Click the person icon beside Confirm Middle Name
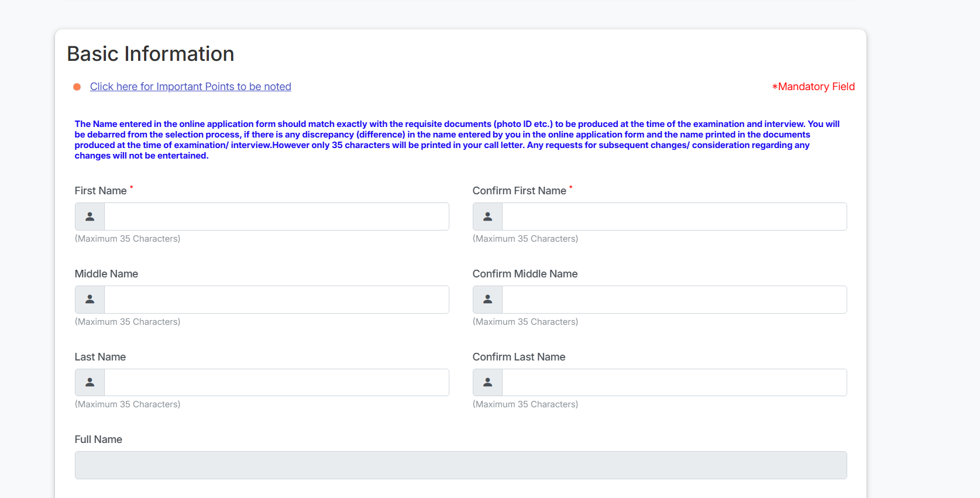The image size is (980, 498). click(x=487, y=300)
